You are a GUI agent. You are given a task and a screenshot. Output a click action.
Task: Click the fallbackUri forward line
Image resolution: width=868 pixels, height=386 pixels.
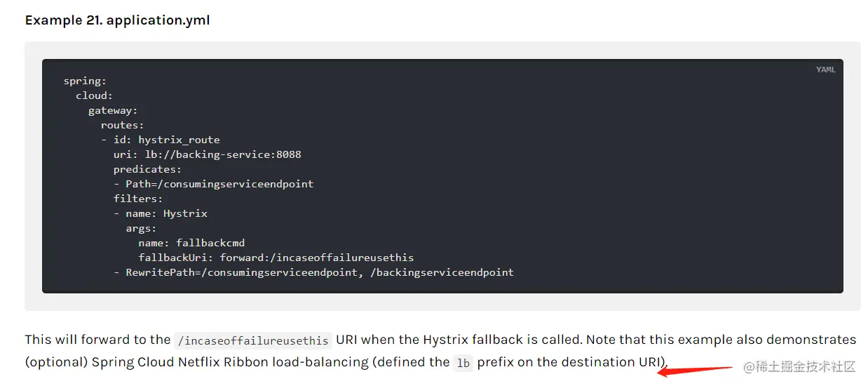tap(276, 258)
